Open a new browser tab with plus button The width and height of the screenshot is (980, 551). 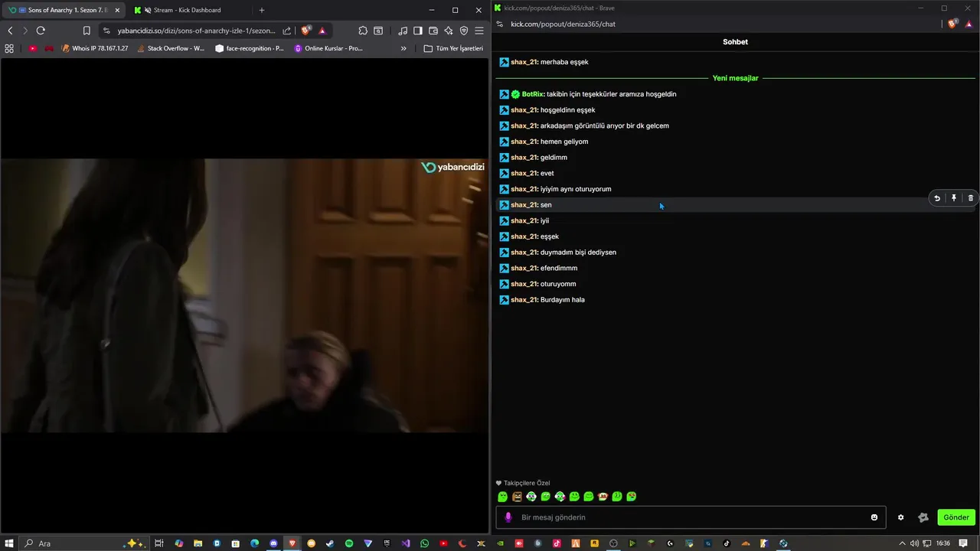[x=262, y=10]
